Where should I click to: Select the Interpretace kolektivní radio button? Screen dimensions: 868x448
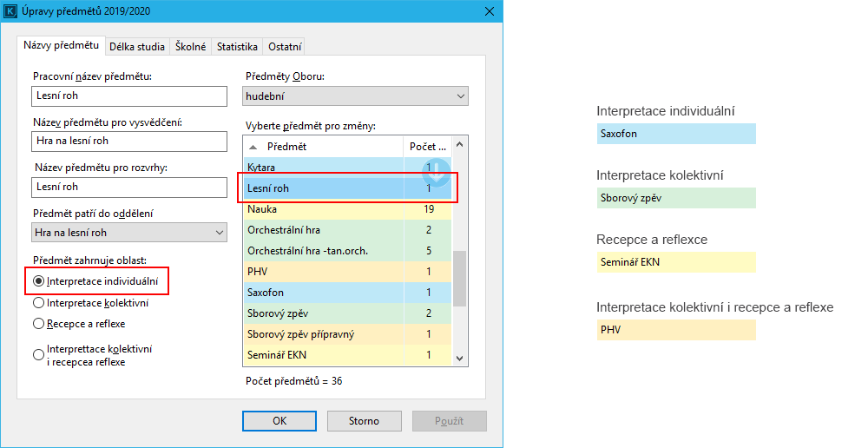[x=38, y=303]
